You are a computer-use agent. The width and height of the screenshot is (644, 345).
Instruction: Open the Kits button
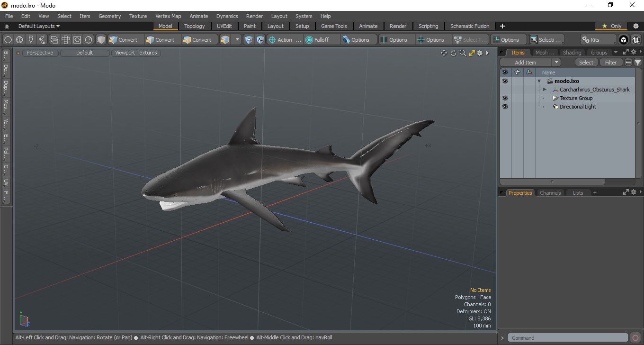[599, 40]
